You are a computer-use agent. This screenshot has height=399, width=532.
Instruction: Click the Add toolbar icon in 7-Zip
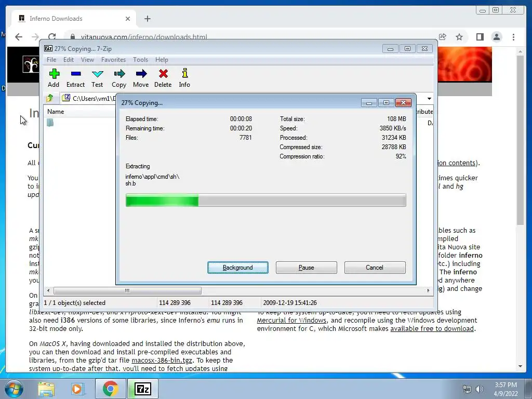(54, 78)
